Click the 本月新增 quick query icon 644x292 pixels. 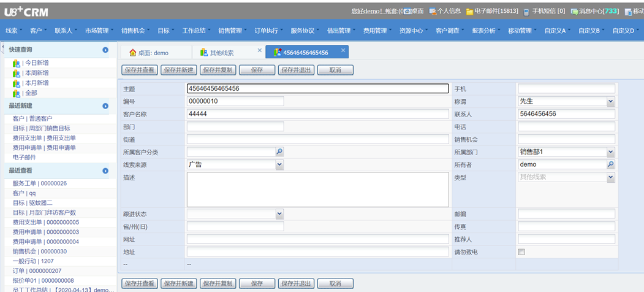coord(17,83)
